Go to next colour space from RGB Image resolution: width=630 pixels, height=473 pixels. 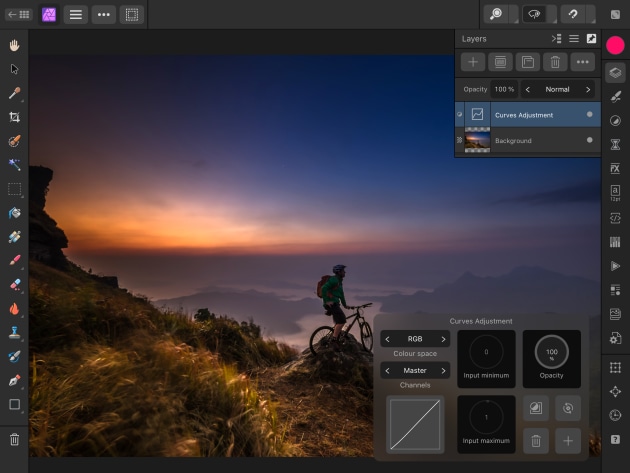click(x=443, y=339)
